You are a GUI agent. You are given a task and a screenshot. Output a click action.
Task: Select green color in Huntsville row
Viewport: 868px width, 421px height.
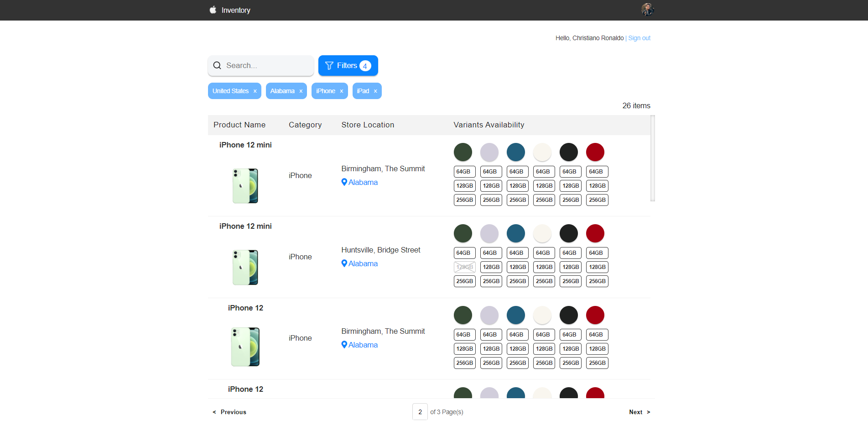tap(463, 233)
